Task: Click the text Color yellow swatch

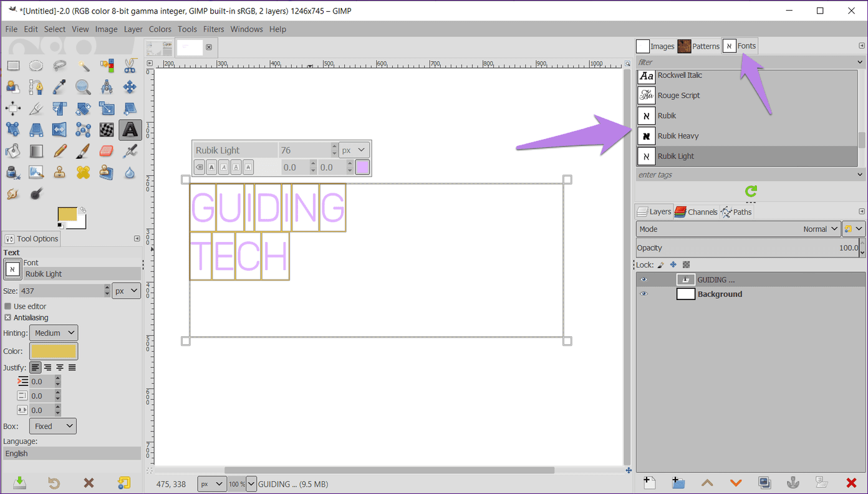Action: pyautogui.click(x=54, y=351)
